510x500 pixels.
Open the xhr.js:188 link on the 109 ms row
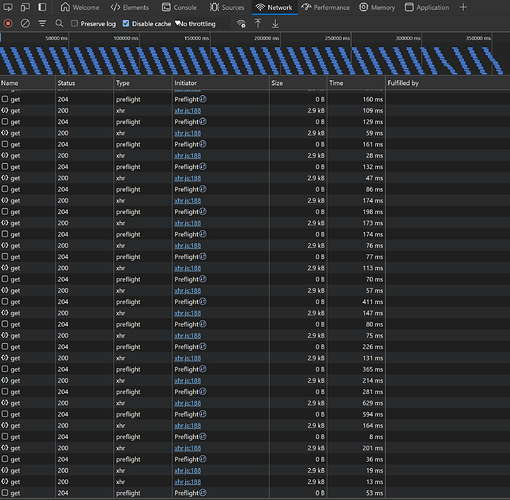click(x=188, y=111)
